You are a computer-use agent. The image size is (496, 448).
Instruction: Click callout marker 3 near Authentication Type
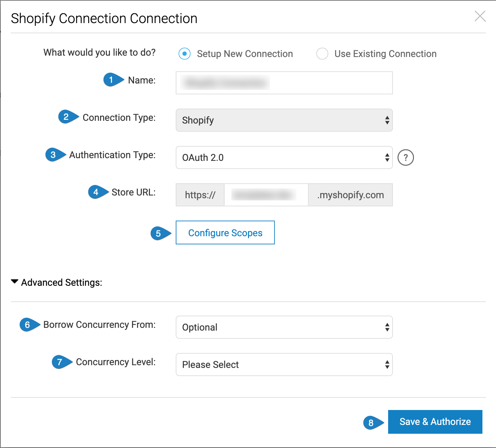click(x=53, y=155)
